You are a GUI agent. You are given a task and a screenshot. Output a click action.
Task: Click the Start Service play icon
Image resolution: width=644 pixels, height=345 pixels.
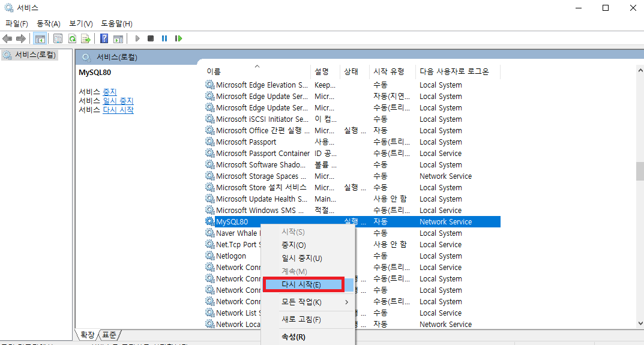(137, 38)
